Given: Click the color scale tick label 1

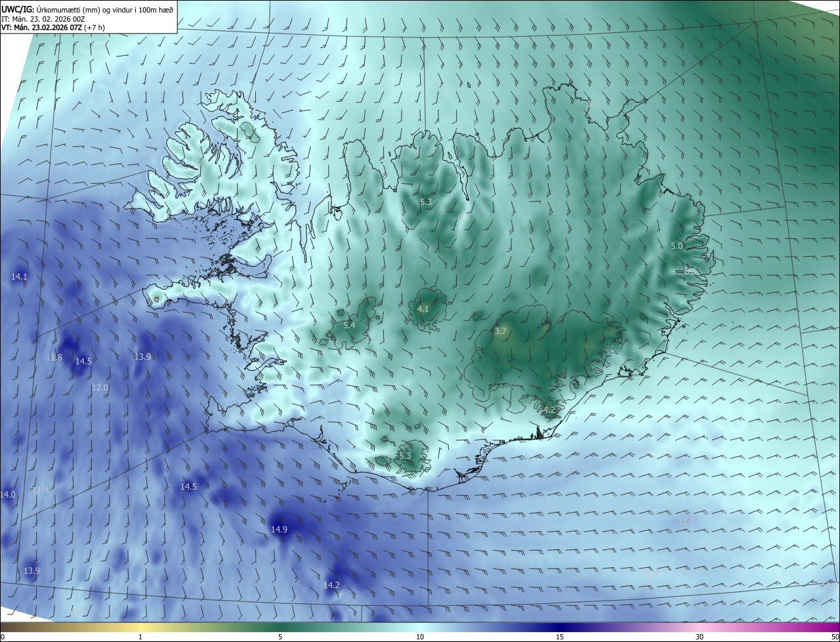Looking at the screenshot, I should [140, 637].
